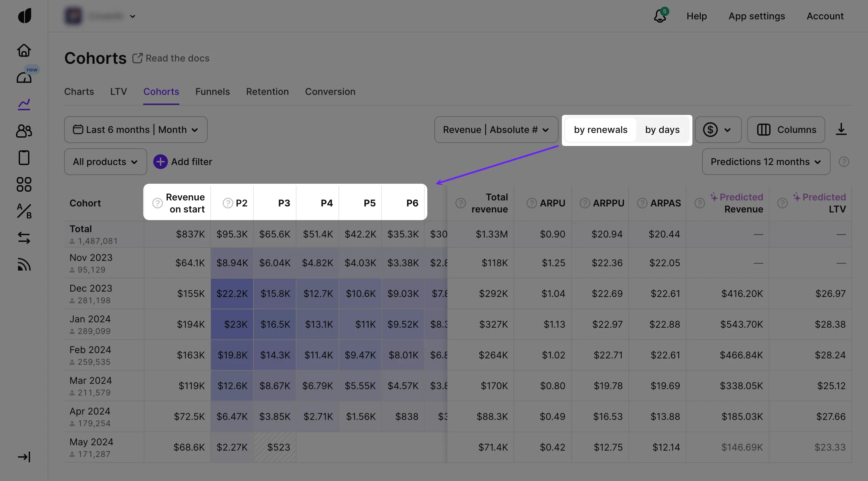Open the four-squares apps sidebar icon
868x481 pixels.
[x=24, y=184]
